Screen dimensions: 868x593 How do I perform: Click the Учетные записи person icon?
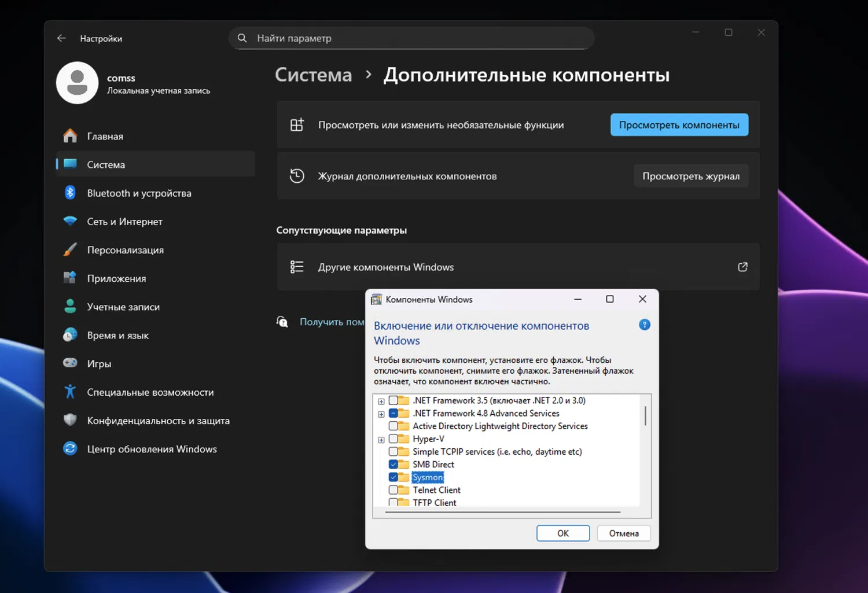pos(70,306)
